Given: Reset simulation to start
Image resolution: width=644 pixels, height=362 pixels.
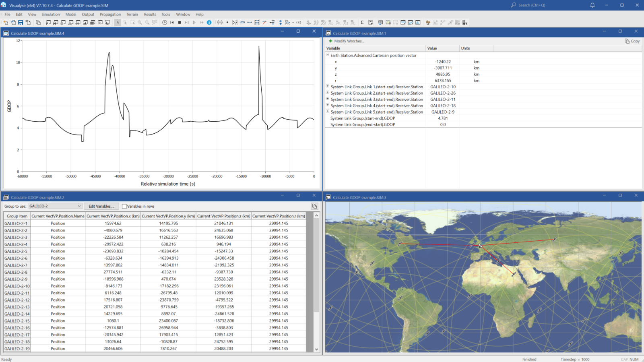Looking at the screenshot, I should [172, 23].
